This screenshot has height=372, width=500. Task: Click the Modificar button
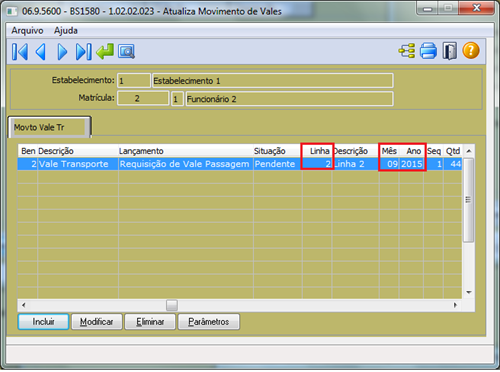(97, 322)
